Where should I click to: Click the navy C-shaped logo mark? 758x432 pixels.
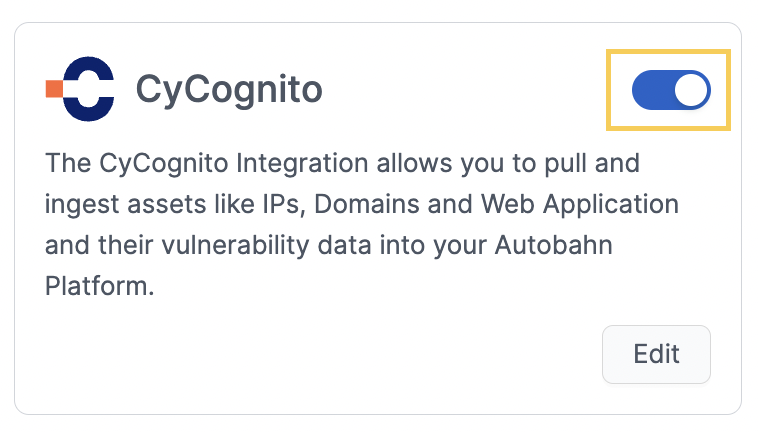[89, 89]
